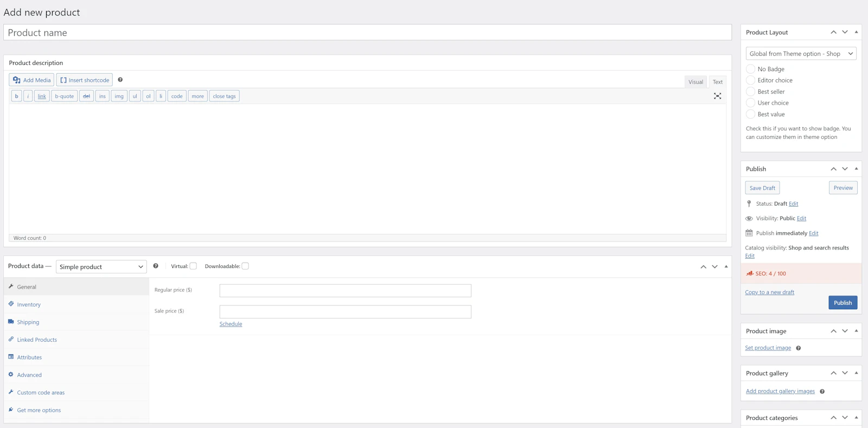This screenshot has height=428, width=868.
Task: Click the Save Draft button
Action: click(762, 188)
